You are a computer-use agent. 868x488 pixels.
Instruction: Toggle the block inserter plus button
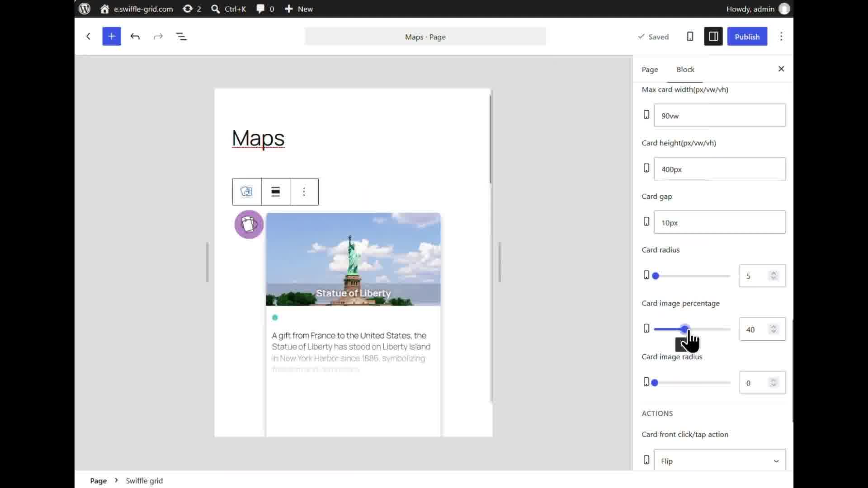click(x=112, y=37)
